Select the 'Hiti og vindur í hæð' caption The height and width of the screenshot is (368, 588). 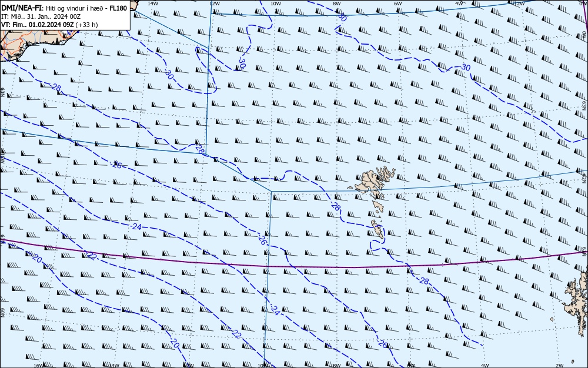click(75, 8)
